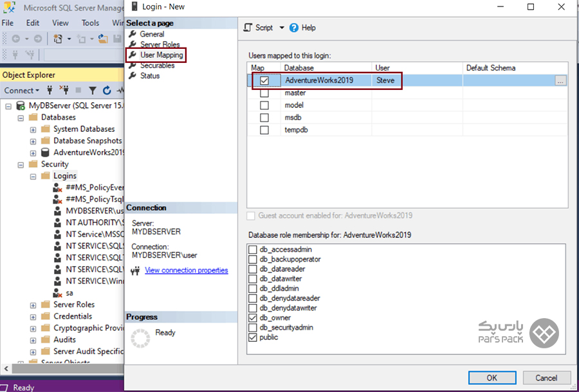Click the Cancel button
Image resolution: width=579 pixels, height=392 pixels.
546,378
